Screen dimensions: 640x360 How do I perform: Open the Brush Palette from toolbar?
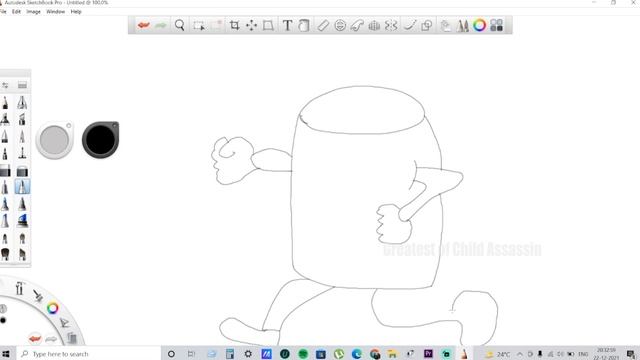(x=462, y=25)
